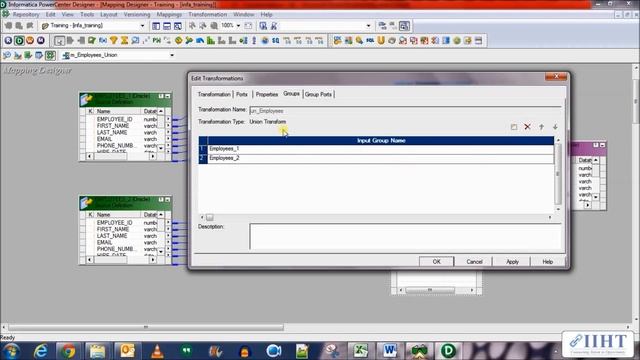Toggle the Navigator window icon
Screen dimensions: 640x360
pos(156,26)
